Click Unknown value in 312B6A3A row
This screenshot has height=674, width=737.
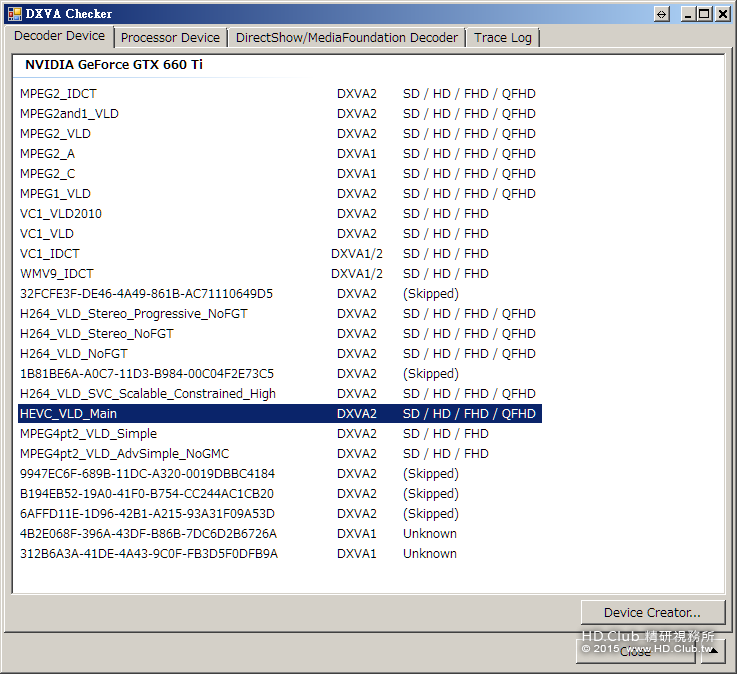tap(430, 554)
